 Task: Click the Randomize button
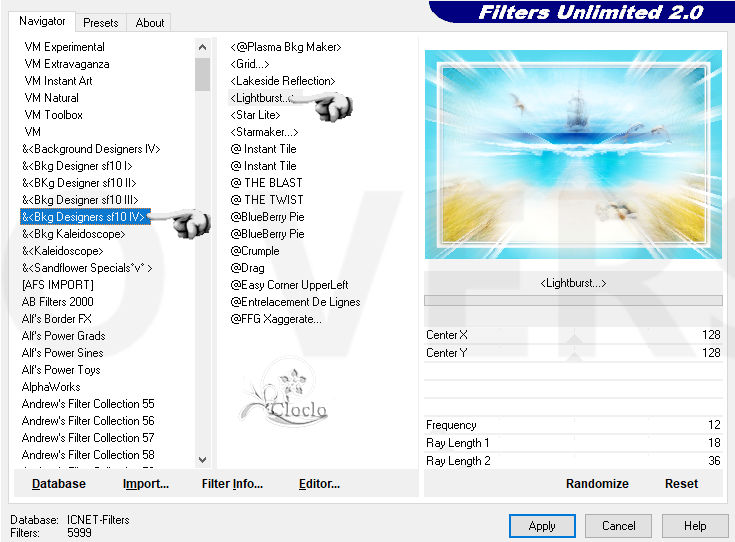597,483
